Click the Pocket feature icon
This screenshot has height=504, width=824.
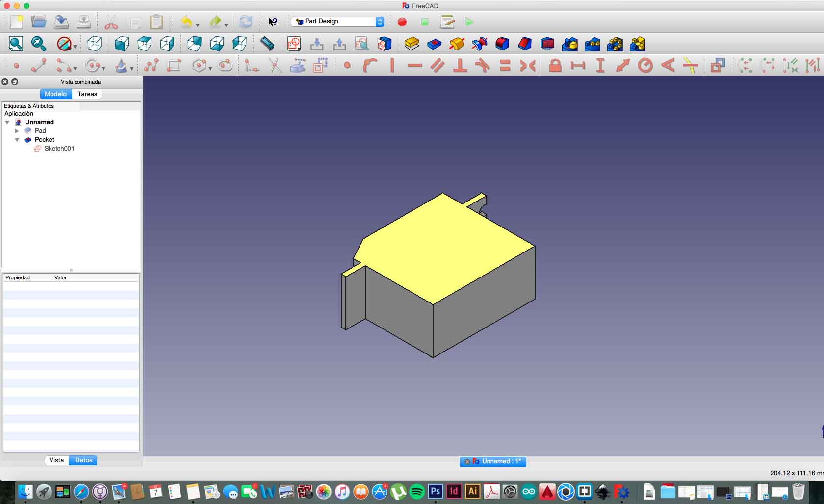pos(434,44)
